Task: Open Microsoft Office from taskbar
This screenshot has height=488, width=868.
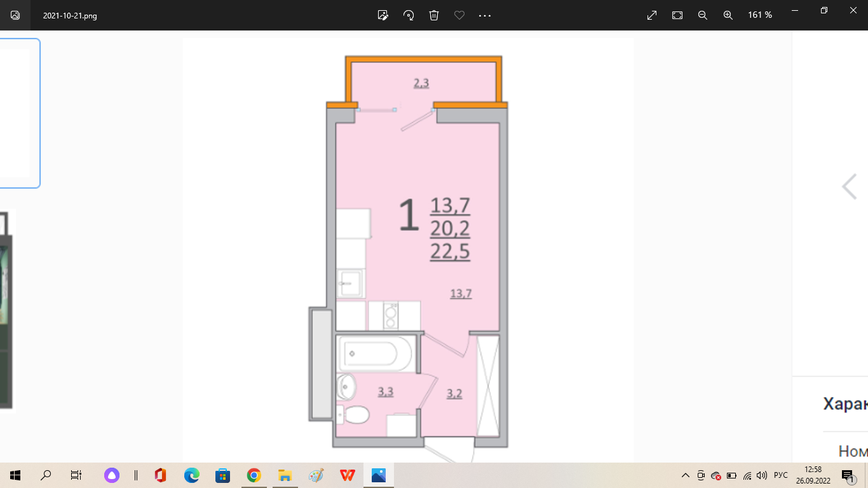Action: 160,475
